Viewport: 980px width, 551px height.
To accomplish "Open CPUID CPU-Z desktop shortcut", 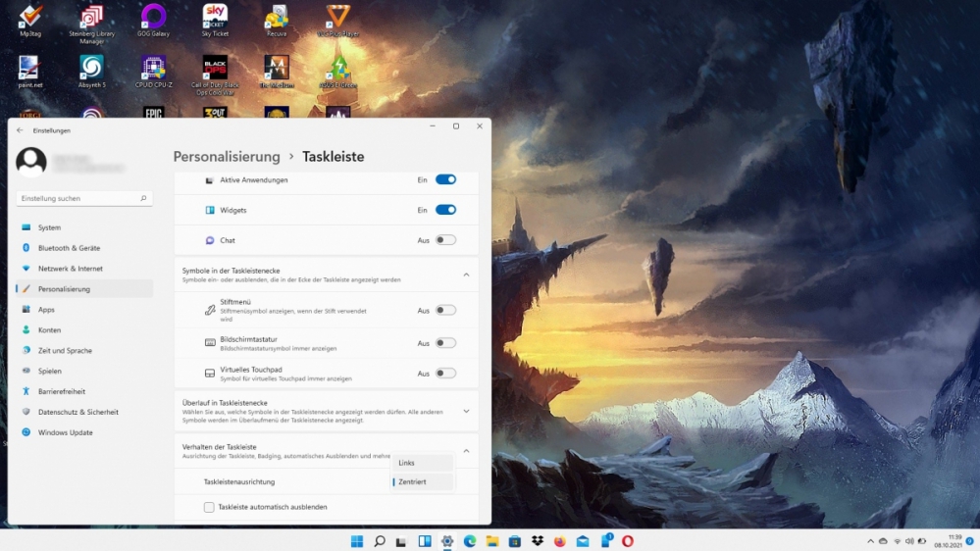I will (153, 72).
